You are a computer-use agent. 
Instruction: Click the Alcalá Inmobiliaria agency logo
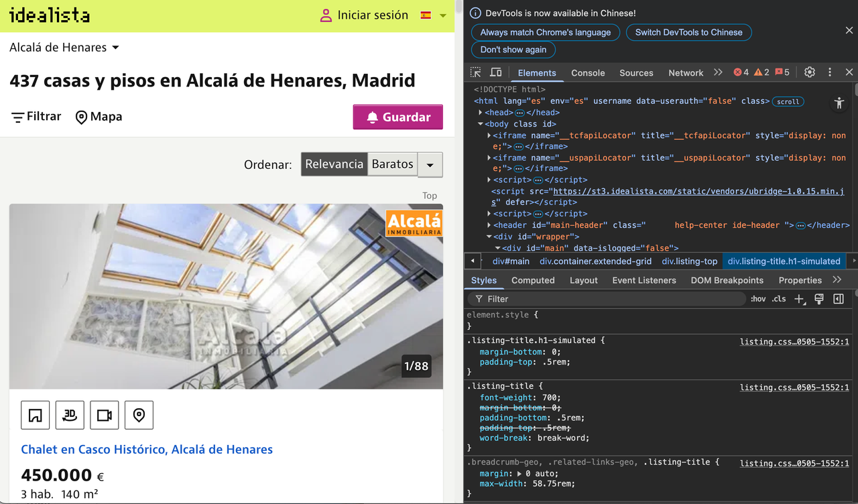[x=414, y=223]
